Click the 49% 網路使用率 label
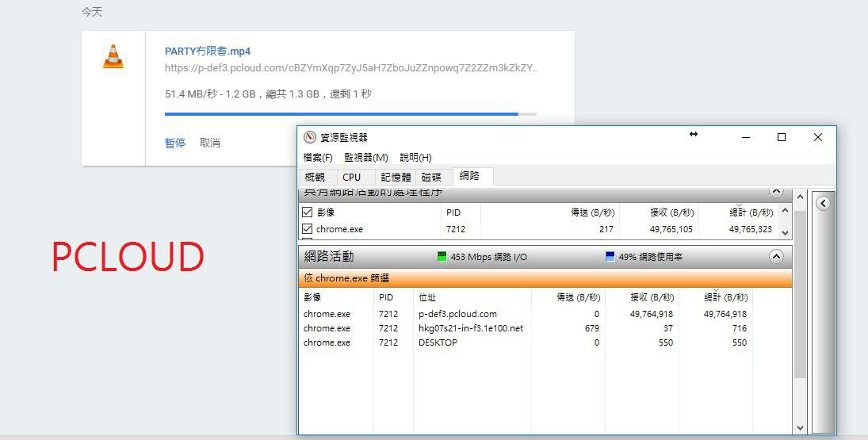 click(651, 257)
